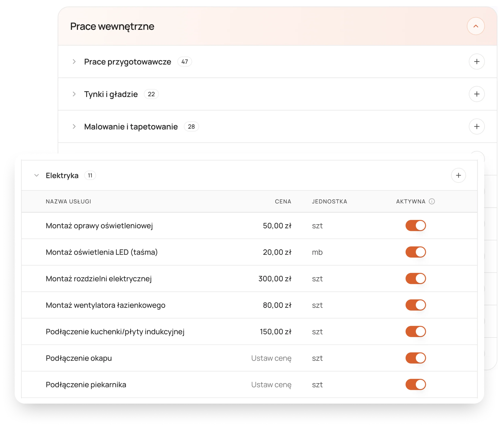Collapse the Elektryka category chevron
504x427 pixels.
pyautogui.click(x=36, y=175)
